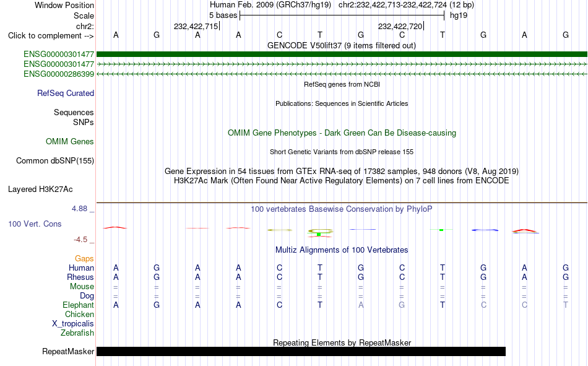
Task: Click the Zebrafish species label
Action: [x=77, y=333]
